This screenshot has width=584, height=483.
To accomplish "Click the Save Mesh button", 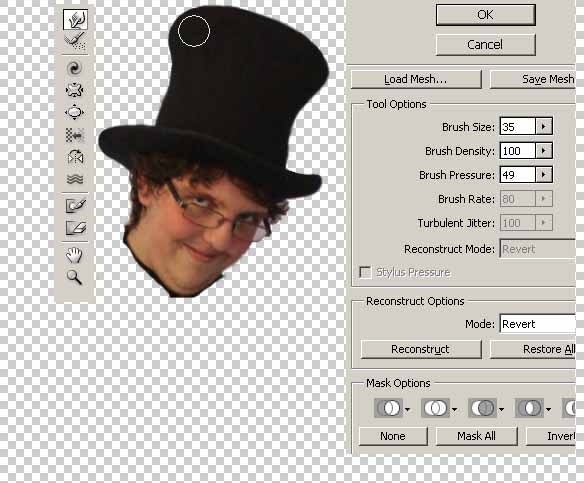I will 533,79.
